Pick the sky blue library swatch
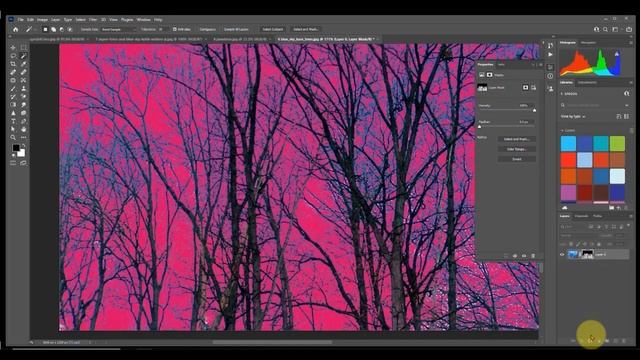The height and width of the screenshot is (360, 640). [x=568, y=144]
